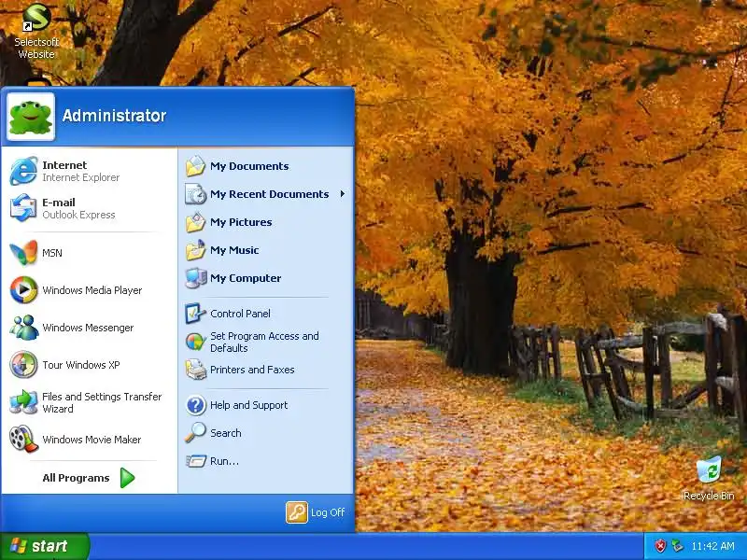Click the My Pictures label

click(x=241, y=222)
